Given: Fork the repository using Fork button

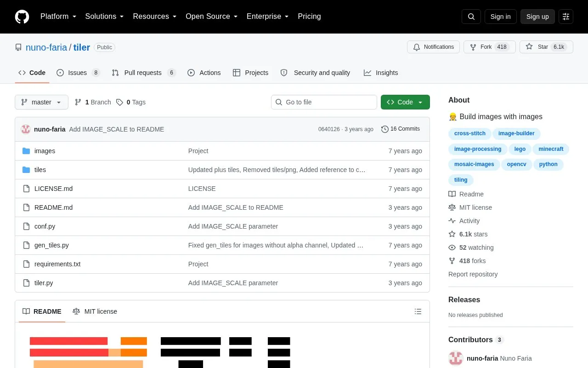Looking at the screenshot, I should point(490,47).
